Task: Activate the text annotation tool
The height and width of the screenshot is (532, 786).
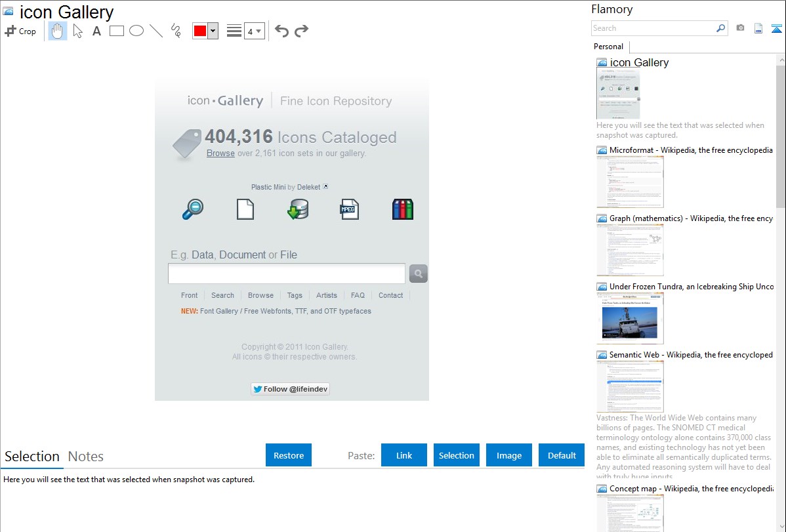Action: pyautogui.click(x=96, y=31)
